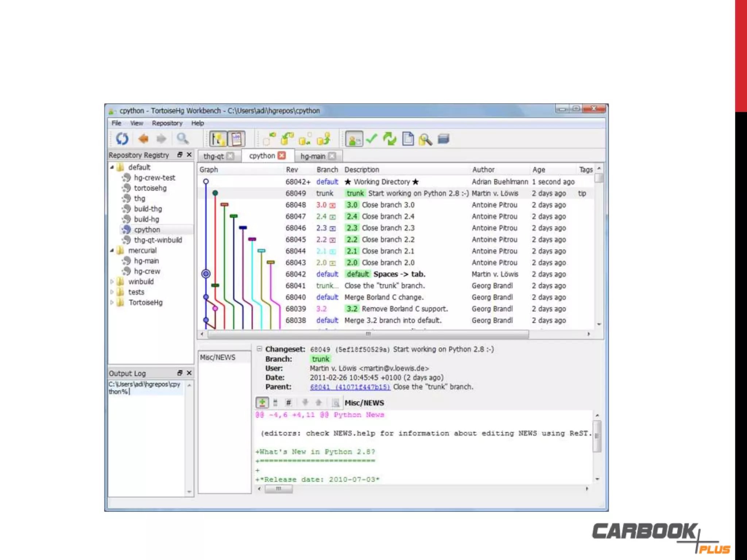Select hg-crew repository under mercurial
The height and width of the screenshot is (560, 747).
click(x=147, y=271)
